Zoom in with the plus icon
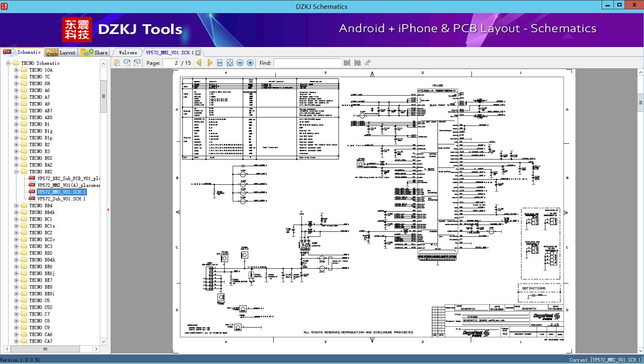Screen dimensions: 644x364 pyautogui.click(x=250, y=63)
